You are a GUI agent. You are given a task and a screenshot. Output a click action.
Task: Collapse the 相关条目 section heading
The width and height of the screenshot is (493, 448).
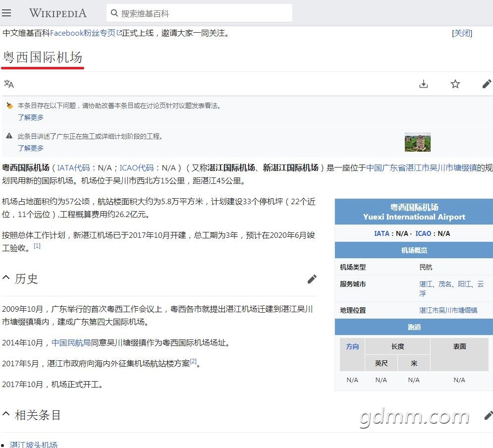coord(6,413)
